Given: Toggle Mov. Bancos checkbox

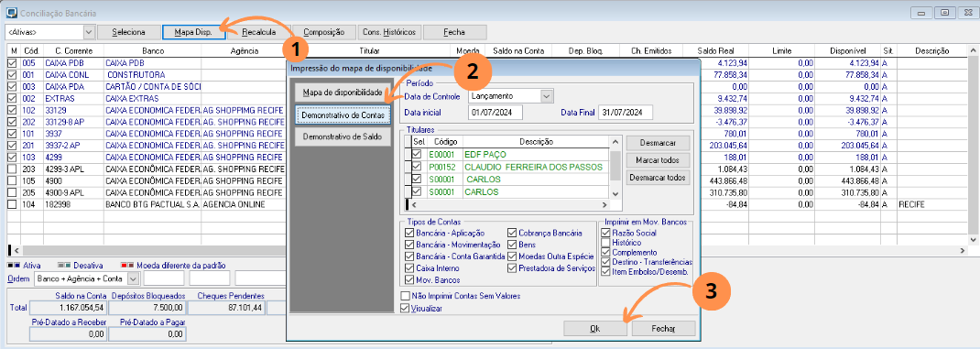Looking at the screenshot, I should 409,279.
